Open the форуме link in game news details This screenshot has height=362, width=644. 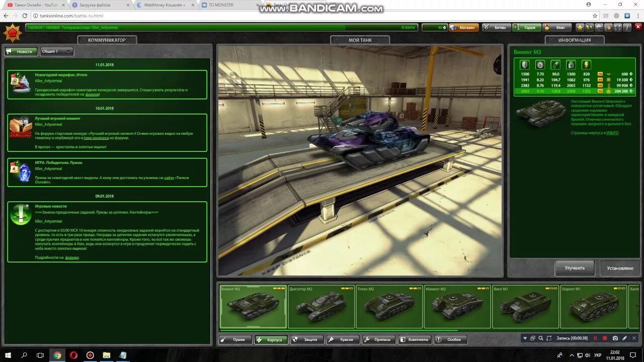[72, 257]
